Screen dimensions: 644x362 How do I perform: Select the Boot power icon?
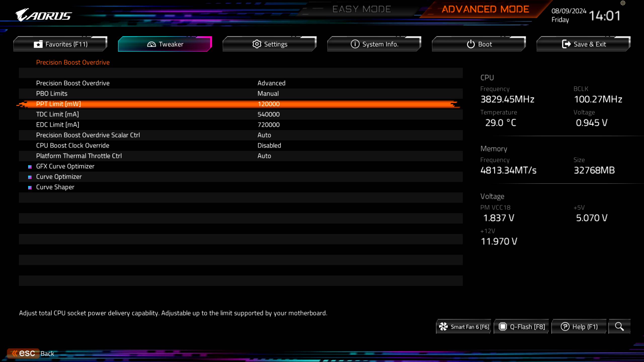[470, 44]
